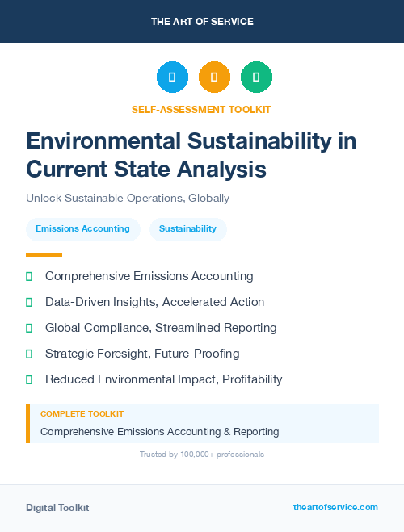Click the orange circle icon

point(214,77)
